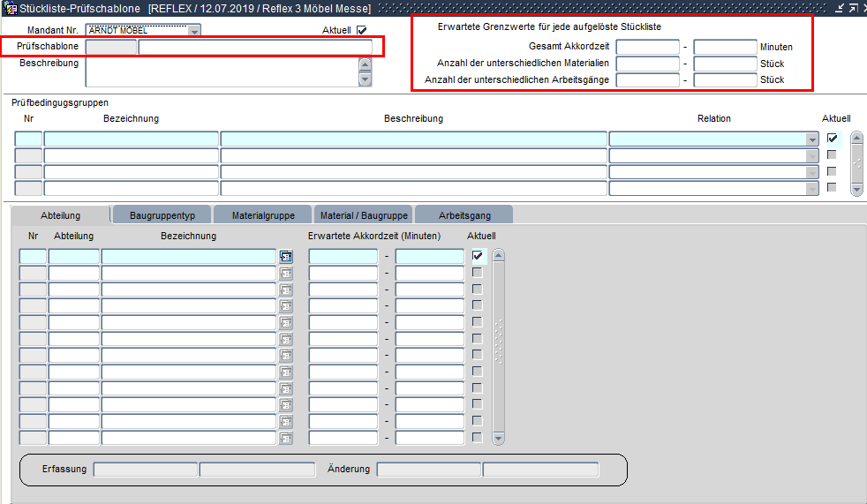Click the lookup icon in second Abteilung row
Image resolution: width=867 pixels, height=504 pixels.
click(x=286, y=274)
